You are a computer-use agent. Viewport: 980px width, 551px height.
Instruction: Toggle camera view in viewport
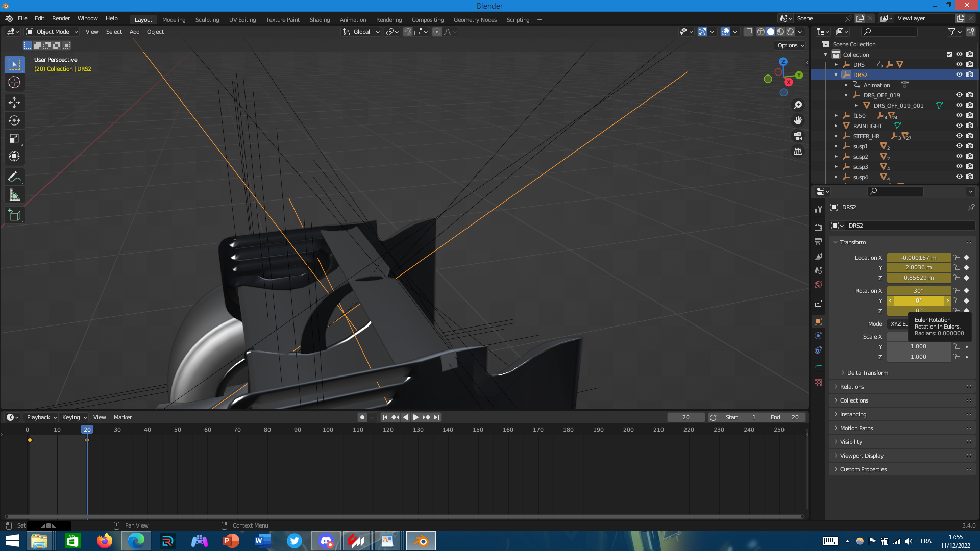[x=798, y=136]
